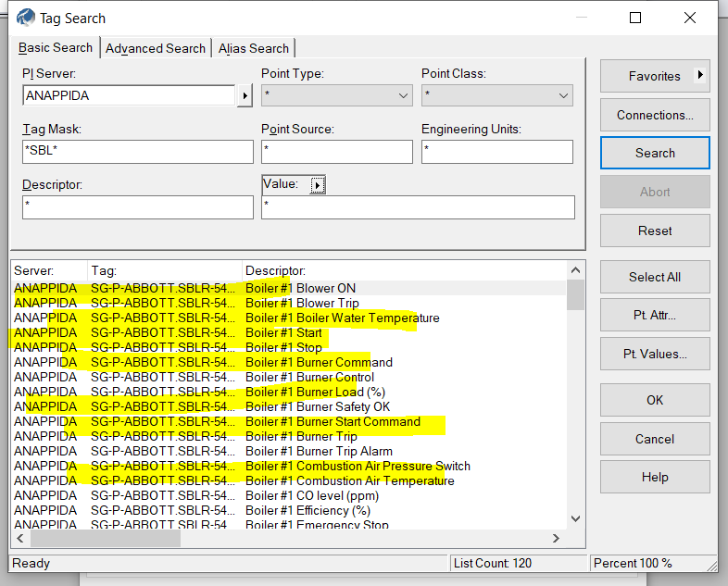Image resolution: width=728 pixels, height=586 pixels.
Task: Click the Descriptor input field
Action: pos(138,207)
